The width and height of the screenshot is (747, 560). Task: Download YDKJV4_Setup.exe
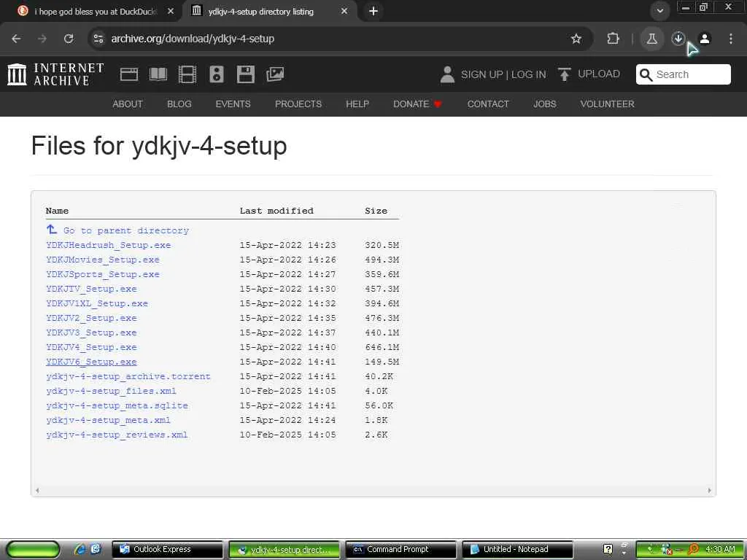pos(91,347)
